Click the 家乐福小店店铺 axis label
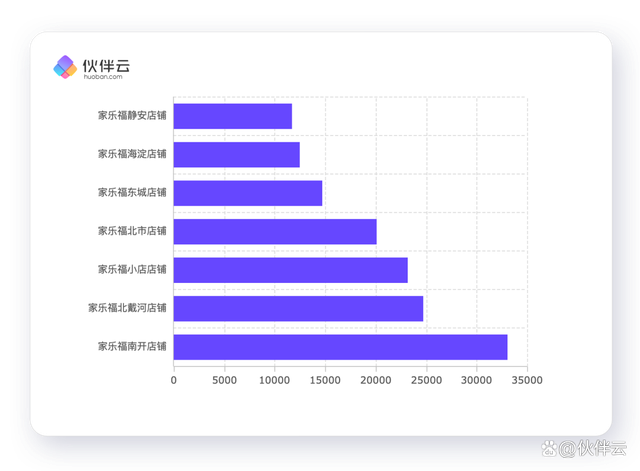The image size is (640, 471). [132, 269]
